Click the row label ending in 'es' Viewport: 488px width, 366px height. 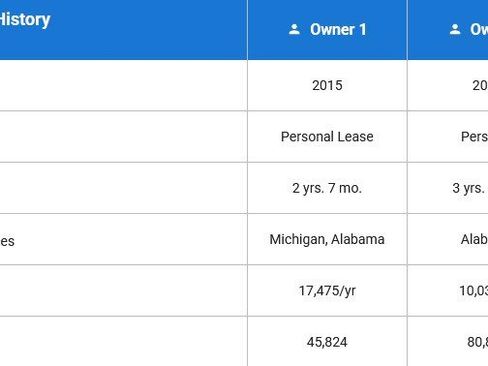click(x=7, y=241)
